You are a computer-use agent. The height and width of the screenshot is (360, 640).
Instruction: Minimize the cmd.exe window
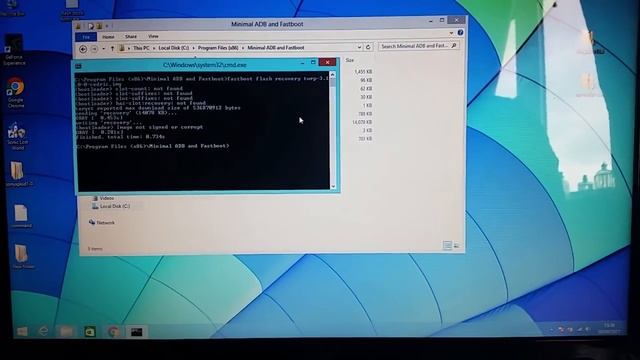click(302, 63)
